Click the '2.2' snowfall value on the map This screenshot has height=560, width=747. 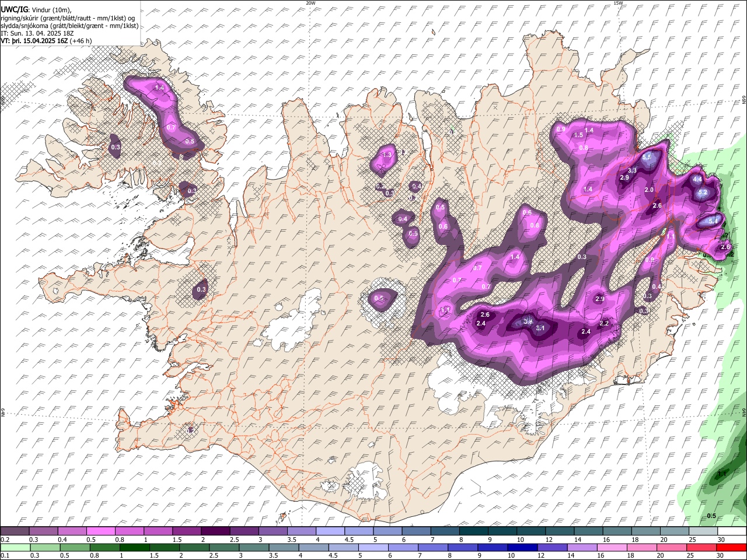coord(604,324)
